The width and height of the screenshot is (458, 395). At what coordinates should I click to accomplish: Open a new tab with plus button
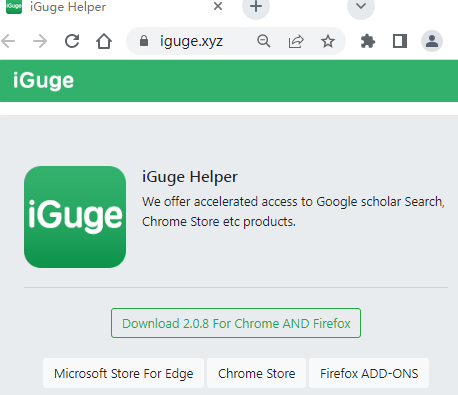coord(256,6)
